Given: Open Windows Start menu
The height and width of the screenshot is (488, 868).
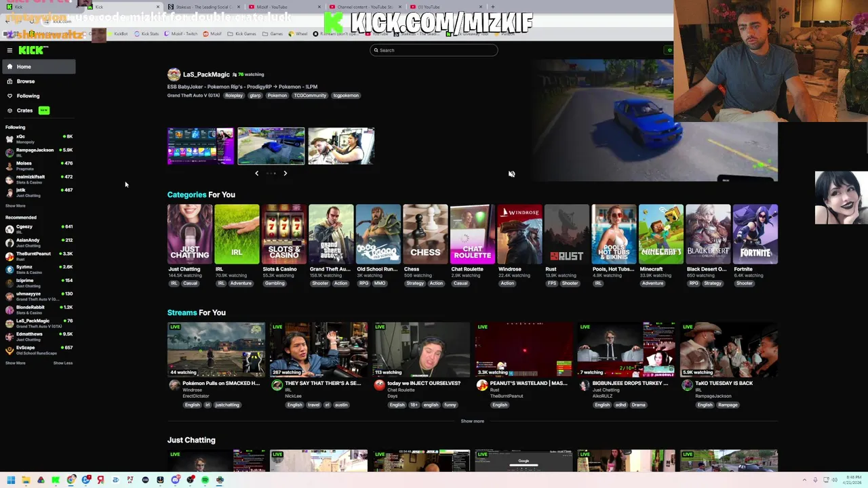Looking at the screenshot, I should 11,481.
